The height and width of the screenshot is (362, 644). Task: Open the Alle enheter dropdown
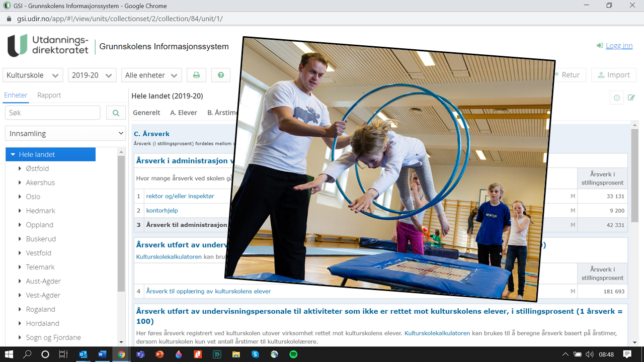[x=151, y=75]
